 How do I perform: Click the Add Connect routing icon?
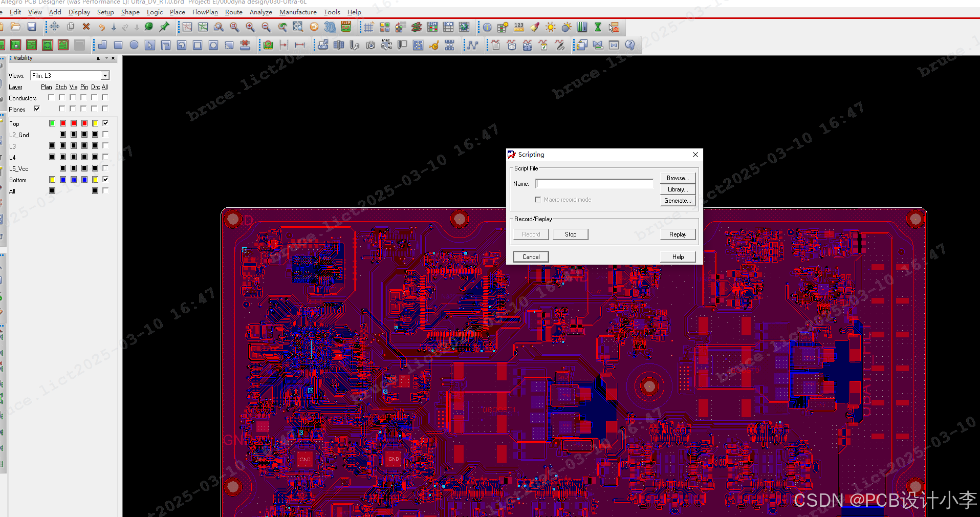[473, 45]
